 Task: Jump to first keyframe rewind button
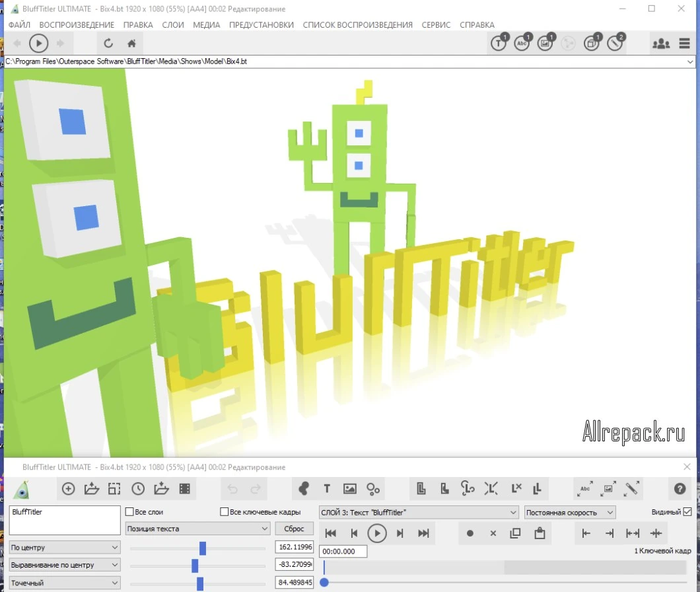(330, 533)
